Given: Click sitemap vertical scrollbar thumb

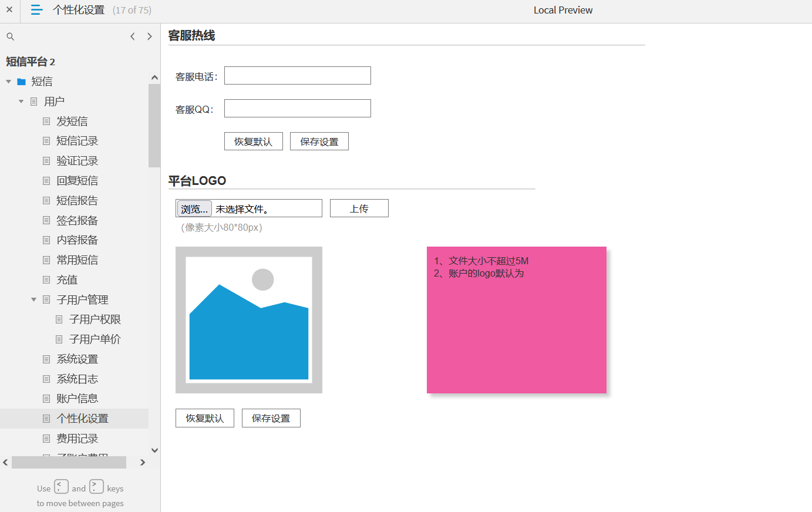Looking at the screenshot, I should click(x=154, y=126).
